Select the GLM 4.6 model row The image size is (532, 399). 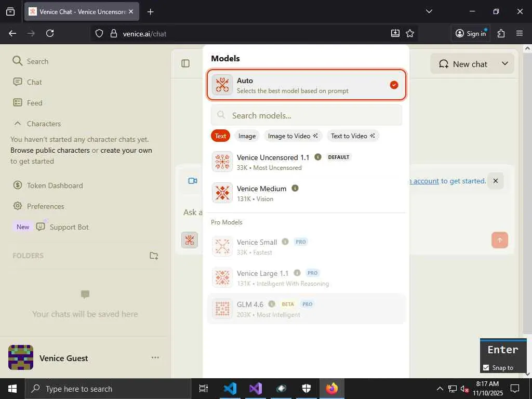307,309
